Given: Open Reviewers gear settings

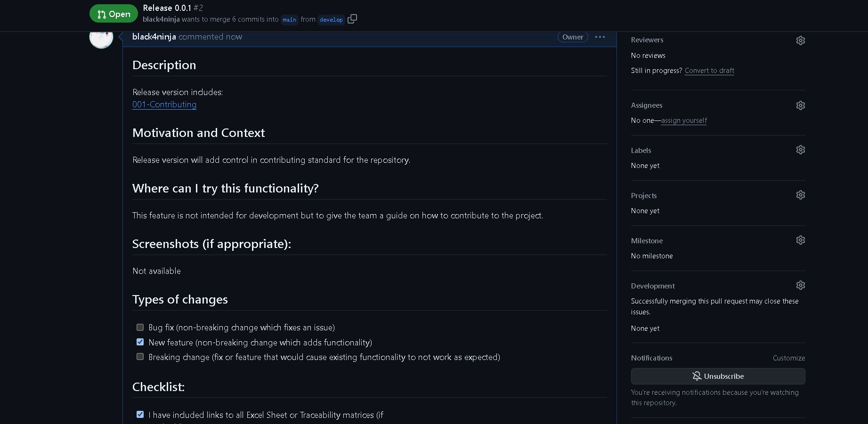Looking at the screenshot, I should [800, 40].
